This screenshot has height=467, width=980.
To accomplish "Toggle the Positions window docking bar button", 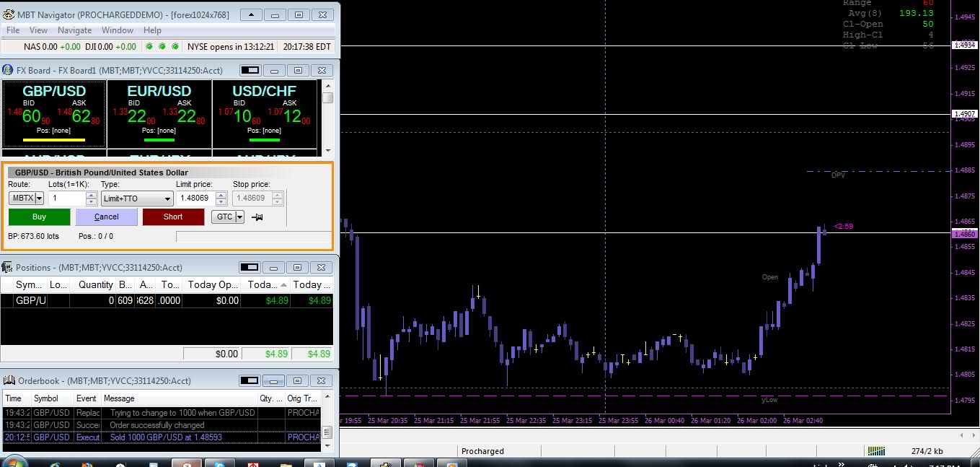I will [x=250, y=267].
